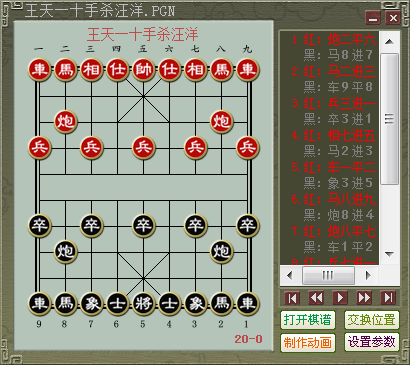Screen dimensions: 410x365
Task: Click the black cannon on file 2
Action: click(x=221, y=252)
